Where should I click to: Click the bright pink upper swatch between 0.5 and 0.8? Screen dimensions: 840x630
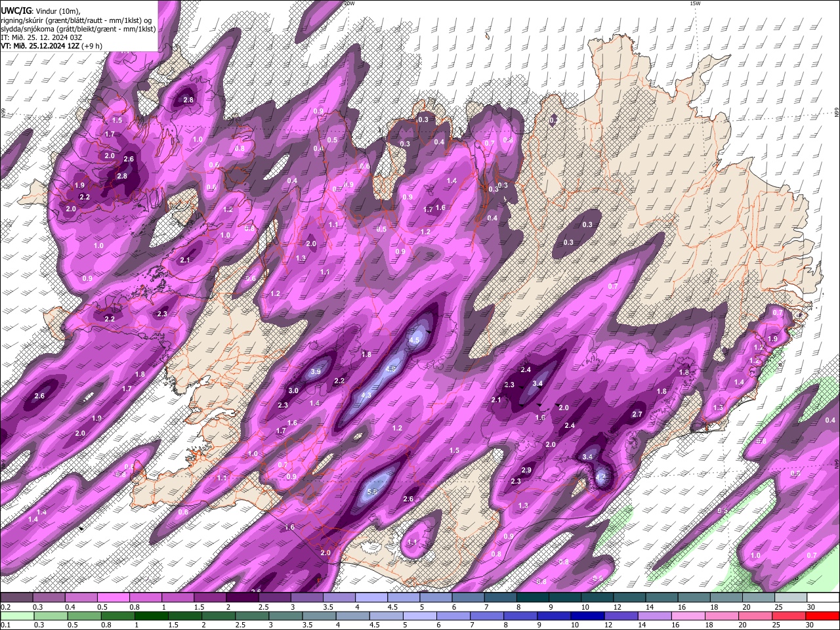point(114,598)
